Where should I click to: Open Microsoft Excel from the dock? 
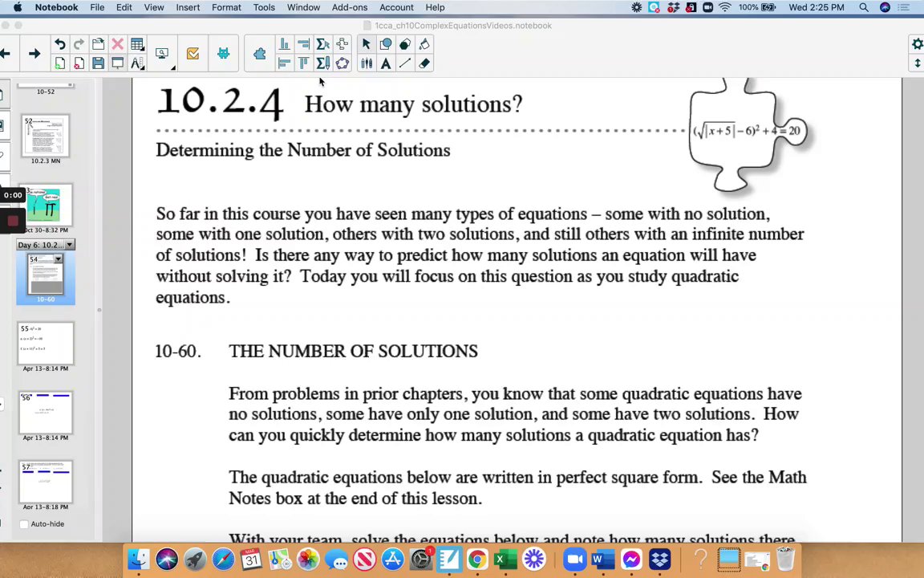pos(505,559)
